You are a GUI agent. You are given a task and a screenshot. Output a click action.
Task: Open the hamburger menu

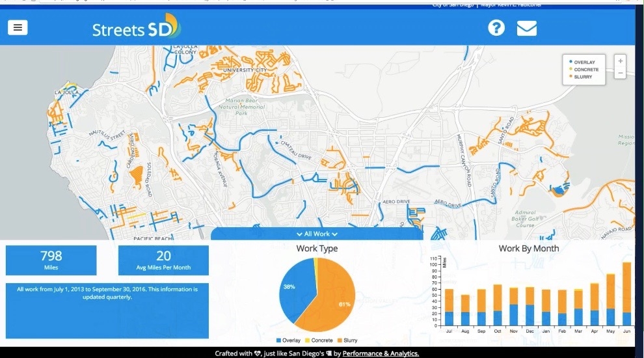[x=18, y=27]
